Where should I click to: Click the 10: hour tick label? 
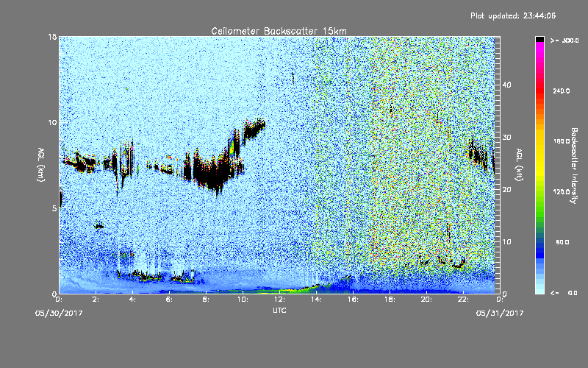243,300
